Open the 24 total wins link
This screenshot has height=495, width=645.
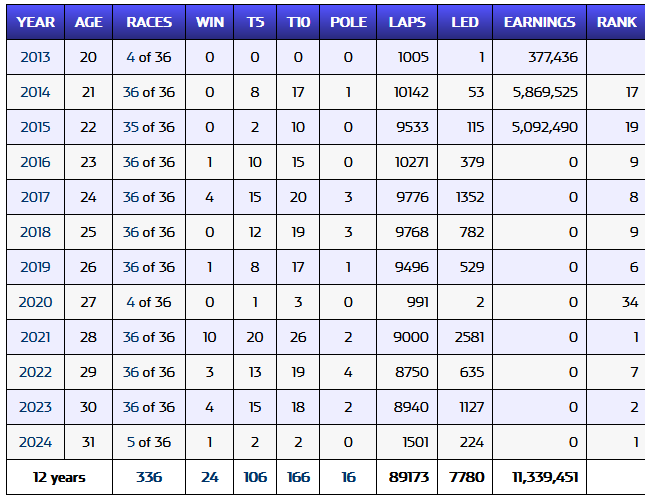[x=210, y=477]
